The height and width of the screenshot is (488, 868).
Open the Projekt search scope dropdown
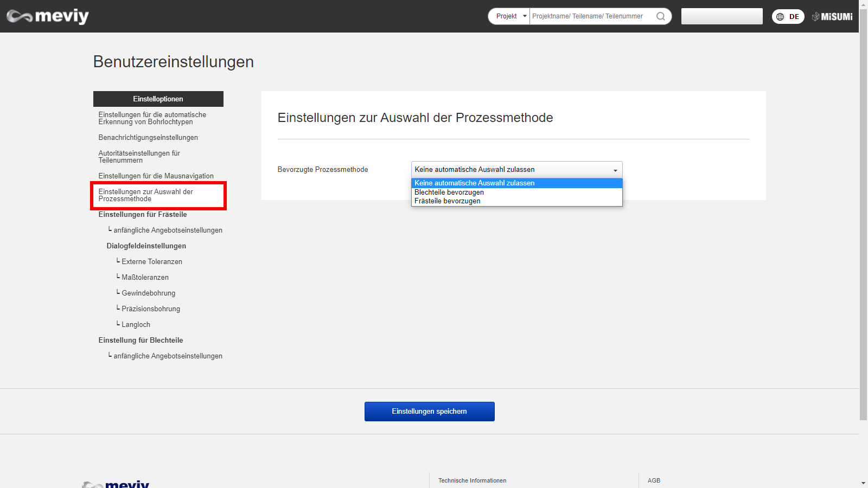[x=509, y=16]
